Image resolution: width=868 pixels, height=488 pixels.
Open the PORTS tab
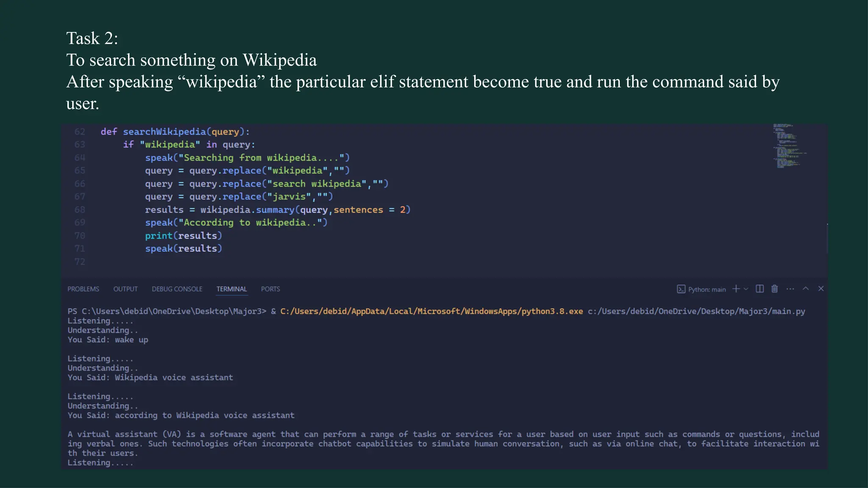270,289
